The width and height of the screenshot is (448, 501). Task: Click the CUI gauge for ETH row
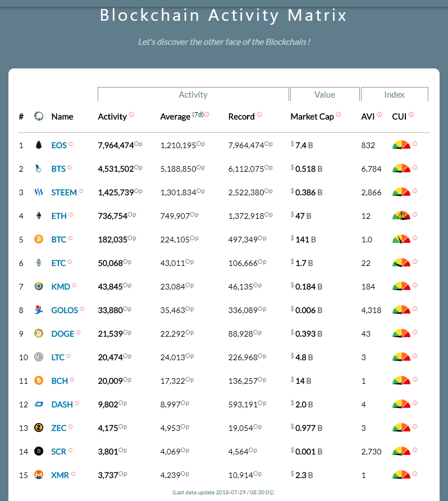[x=401, y=215]
